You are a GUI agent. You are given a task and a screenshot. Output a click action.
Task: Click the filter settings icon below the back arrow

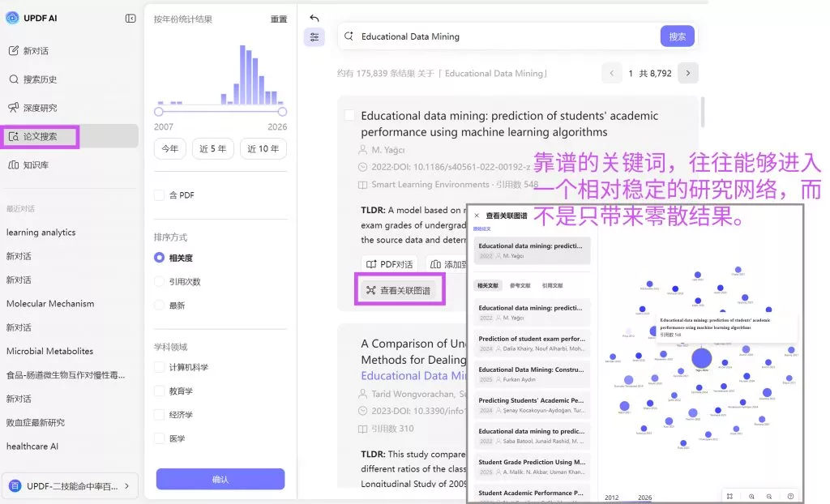(314, 37)
